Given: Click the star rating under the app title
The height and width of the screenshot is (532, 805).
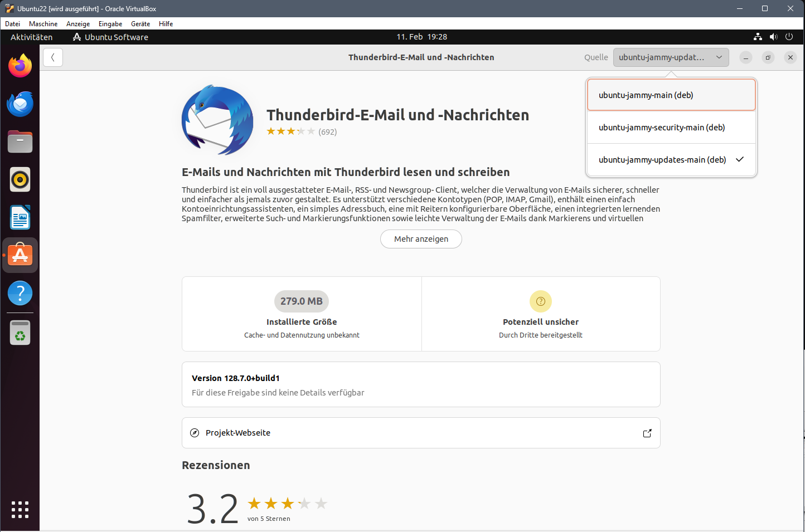Looking at the screenshot, I should [x=291, y=131].
